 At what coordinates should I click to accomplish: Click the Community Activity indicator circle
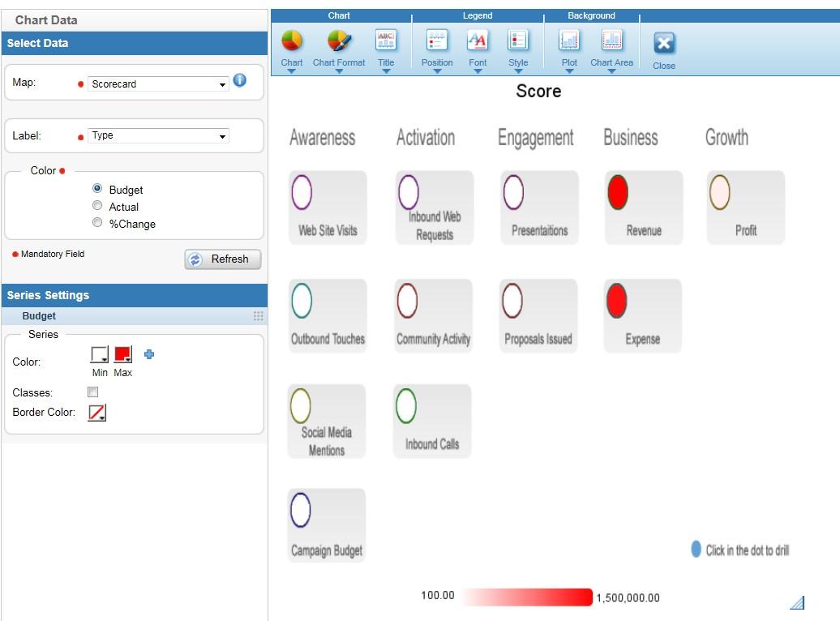click(x=407, y=301)
